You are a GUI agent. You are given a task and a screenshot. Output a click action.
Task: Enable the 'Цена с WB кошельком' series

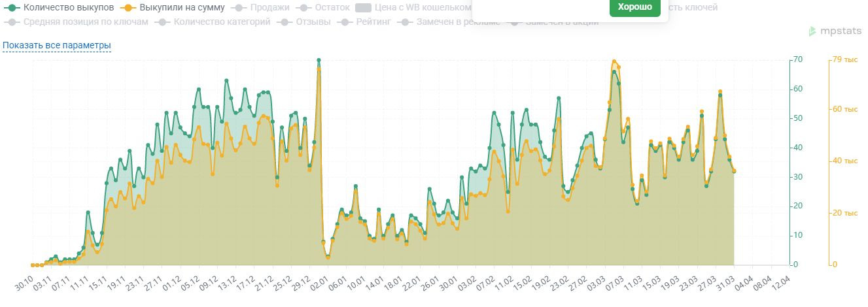(x=413, y=8)
